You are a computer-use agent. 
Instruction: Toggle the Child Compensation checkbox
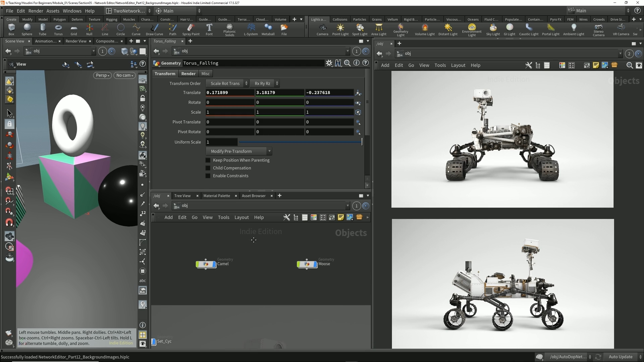click(x=208, y=168)
